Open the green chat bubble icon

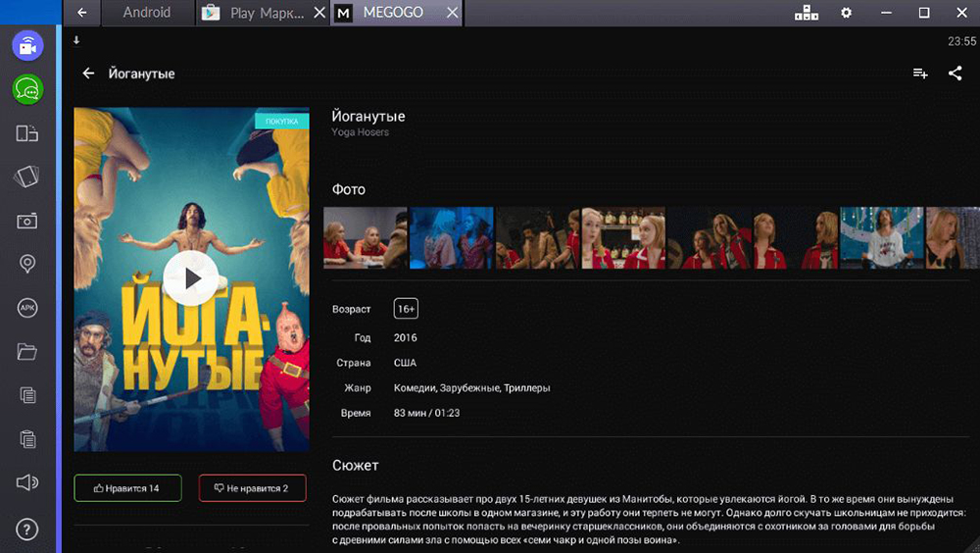point(27,89)
